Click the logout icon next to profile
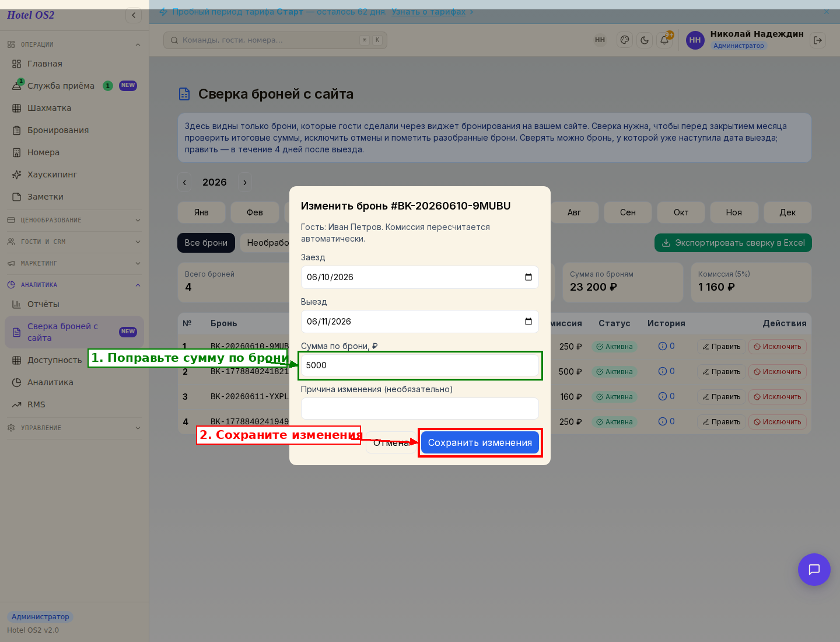 pyautogui.click(x=818, y=40)
